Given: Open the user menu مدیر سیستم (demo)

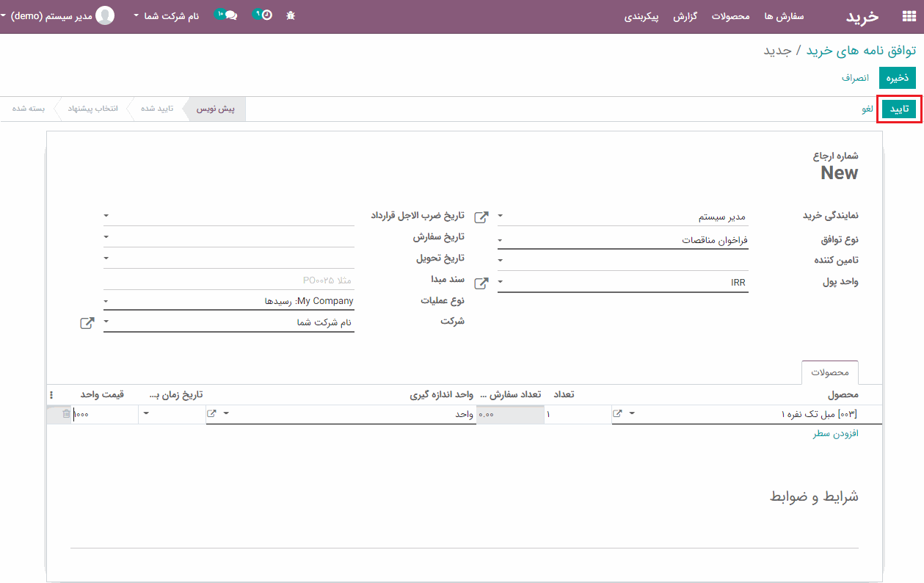Looking at the screenshot, I should click(45, 15).
